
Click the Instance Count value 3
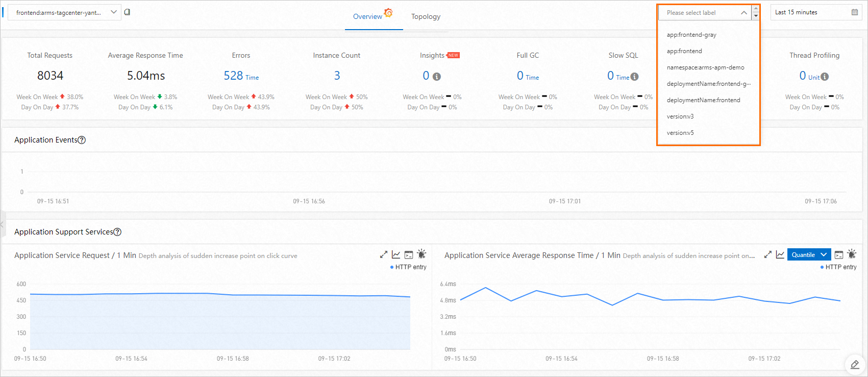[x=337, y=76]
